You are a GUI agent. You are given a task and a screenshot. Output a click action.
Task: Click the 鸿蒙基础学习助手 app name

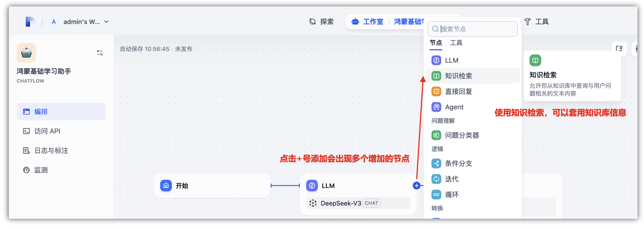[44, 71]
